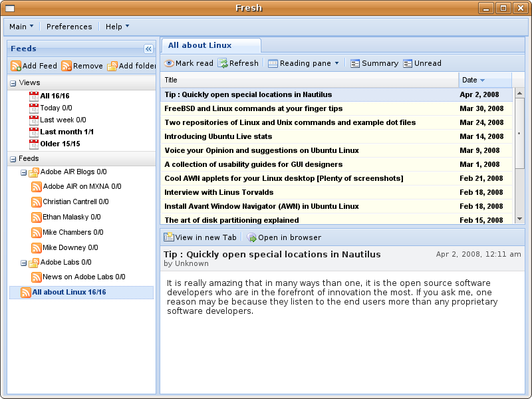The image size is (532, 399).
Task: Select article A collection of usability guides
Action: click(x=336, y=164)
